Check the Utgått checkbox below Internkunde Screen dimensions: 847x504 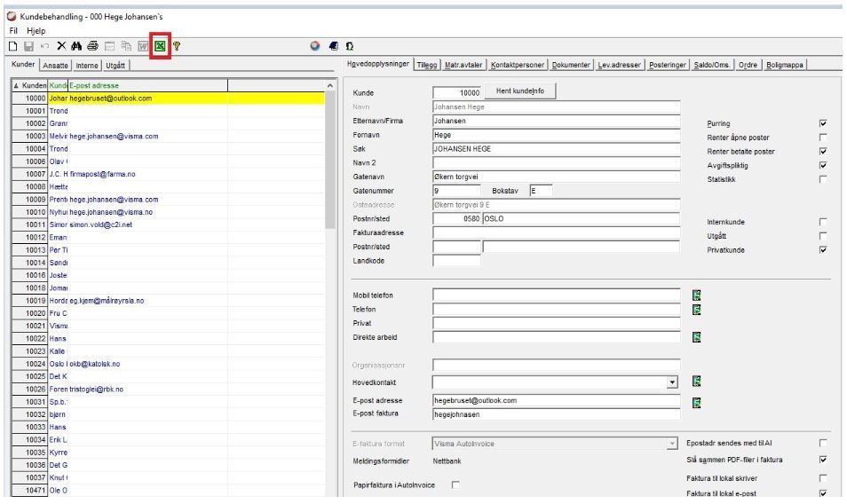[x=823, y=236]
